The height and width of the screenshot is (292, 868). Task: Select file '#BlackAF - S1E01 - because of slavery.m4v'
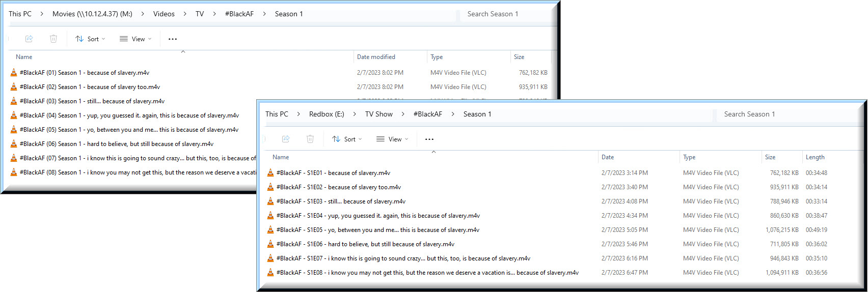pos(333,173)
